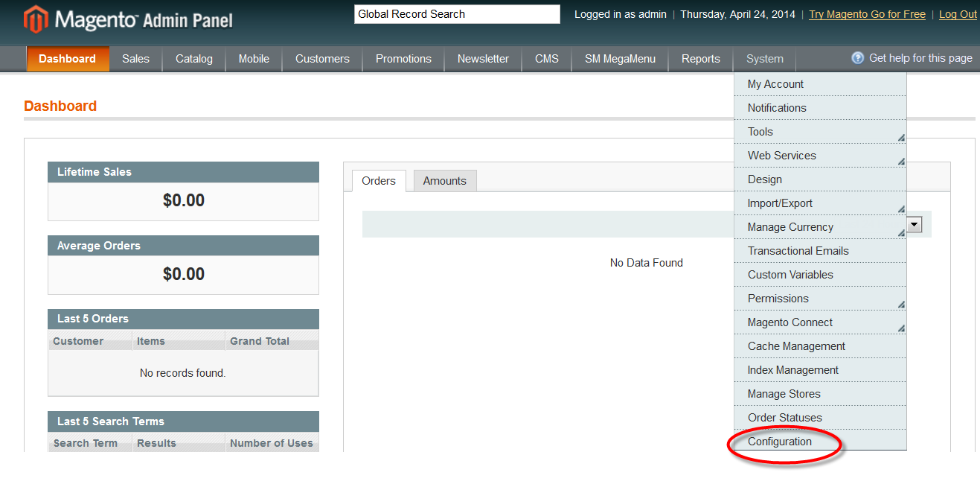The image size is (980, 487).
Task: Open the Customers menu
Action: point(322,59)
